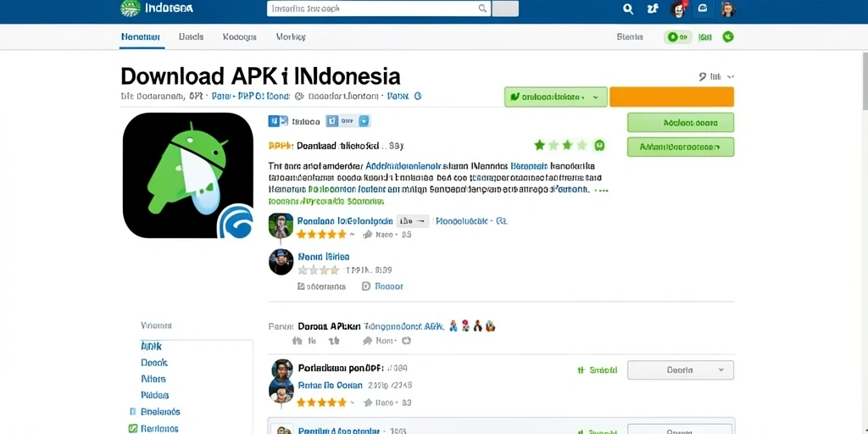Open second green button with arrow

[x=681, y=147]
